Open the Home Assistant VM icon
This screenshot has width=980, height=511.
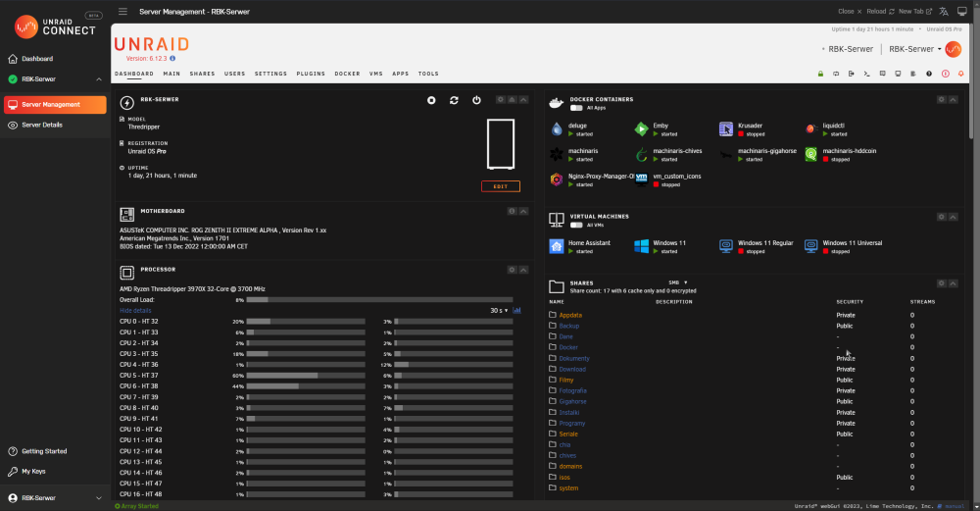(x=557, y=246)
